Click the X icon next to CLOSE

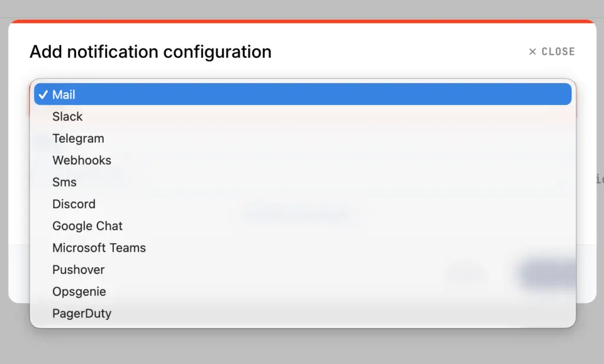531,51
